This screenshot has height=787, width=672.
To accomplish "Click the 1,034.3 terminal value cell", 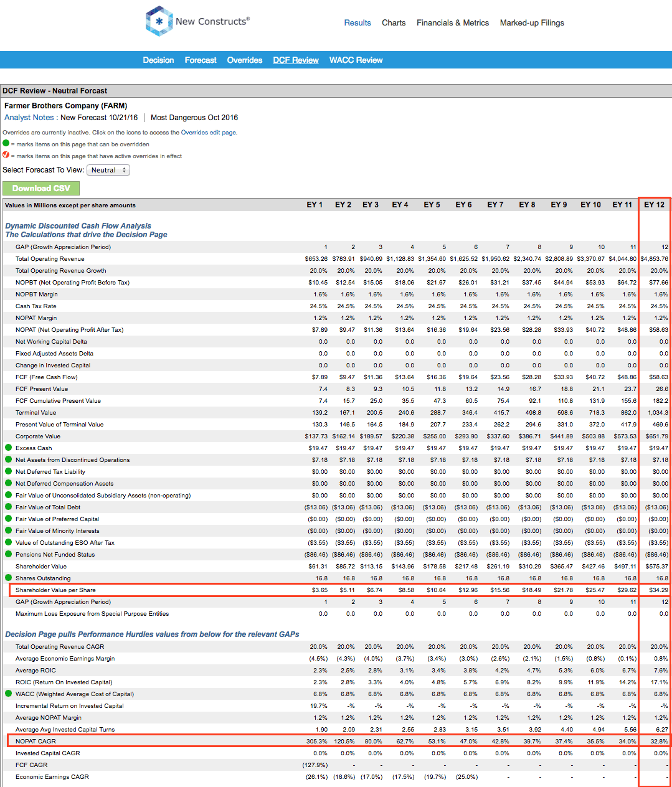I will (658, 413).
